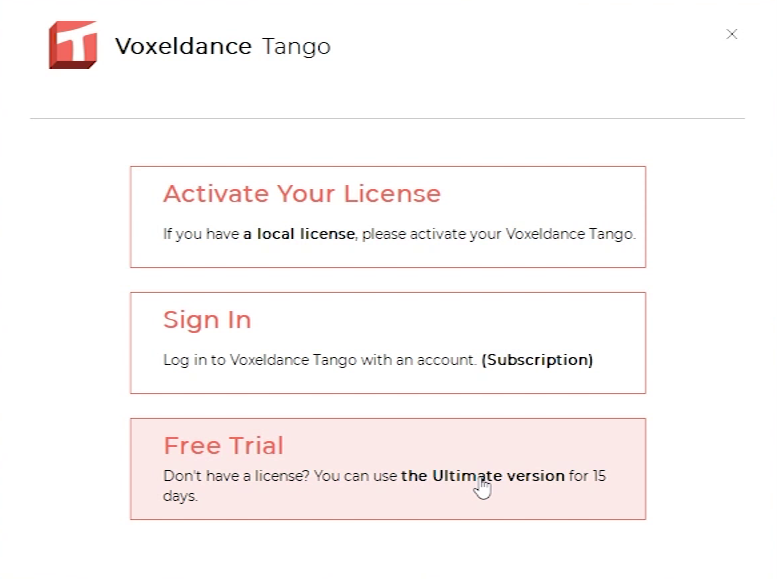Click the 'Voxeldance' title word

click(x=183, y=47)
